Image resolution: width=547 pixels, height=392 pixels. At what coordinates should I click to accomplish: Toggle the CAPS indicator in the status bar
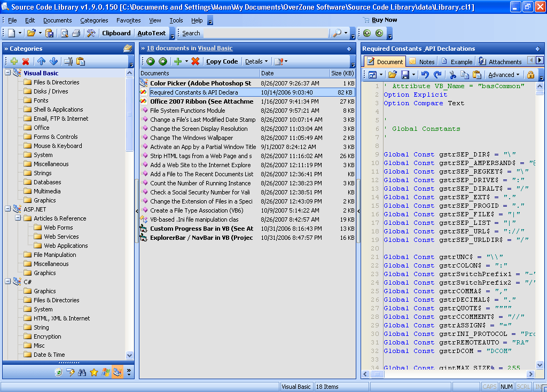tap(489, 386)
